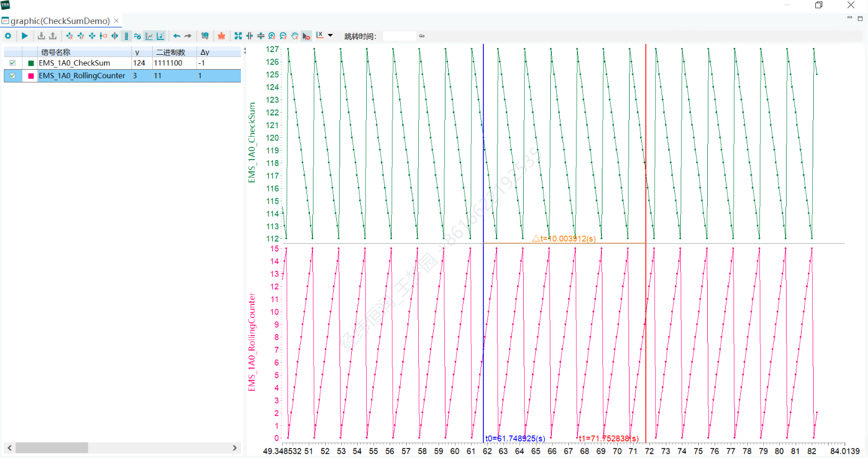The height and width of the screenshot is (458, 868).
Task: Select the graphic(CheckSumDemo) tab
Action: point(60,21)
